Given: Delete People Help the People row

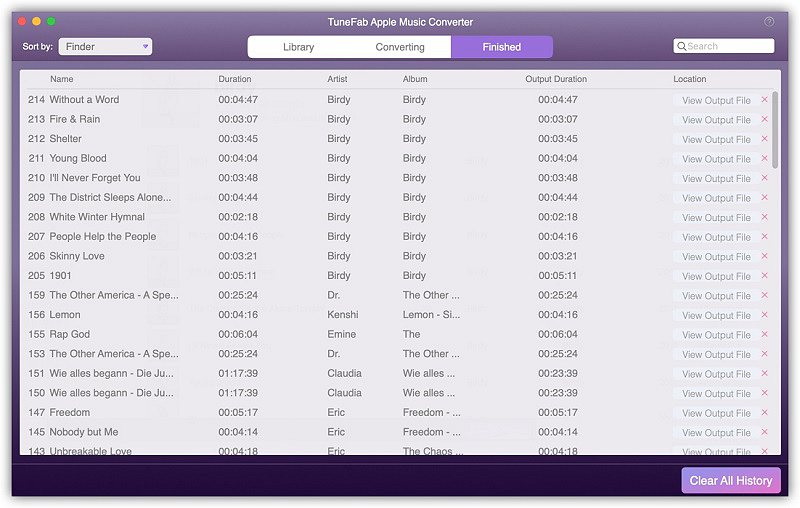Looking at the screenshot, I should [764, 236].
